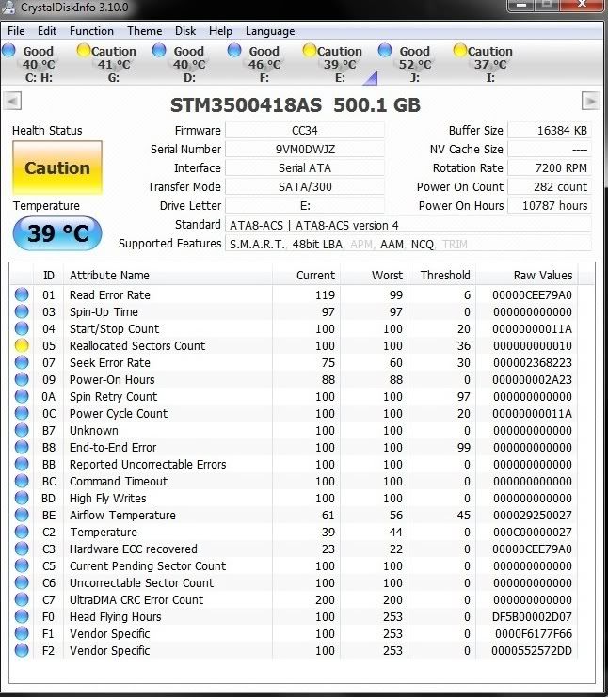Select the Good status orb for drive F:
Screen dimensions: 608x700
[x=234, y=51]
